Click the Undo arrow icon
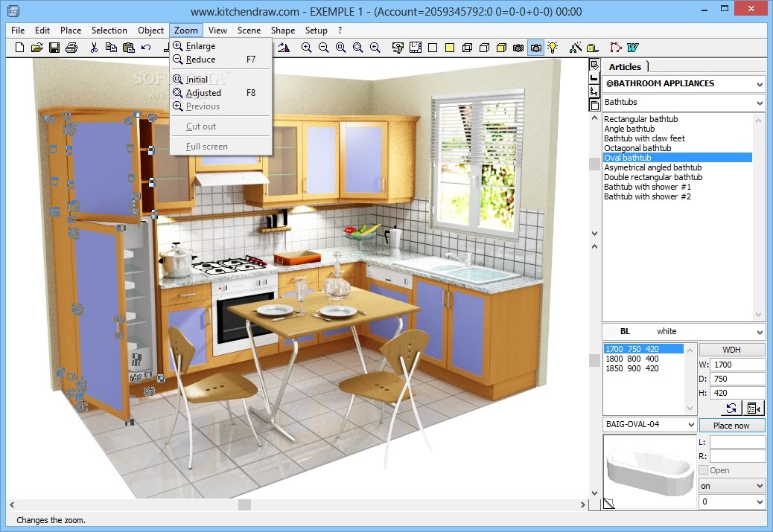 coord(146,48)
